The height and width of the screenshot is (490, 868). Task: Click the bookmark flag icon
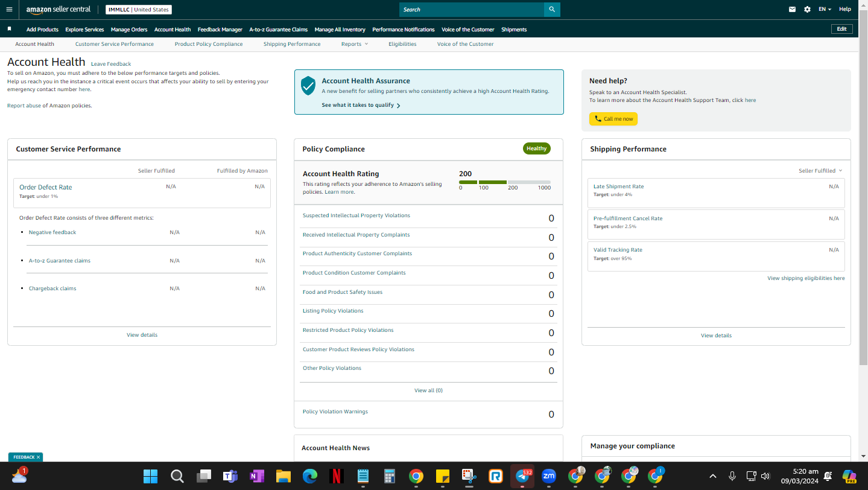pyautogui.click(x=9, y=29)
